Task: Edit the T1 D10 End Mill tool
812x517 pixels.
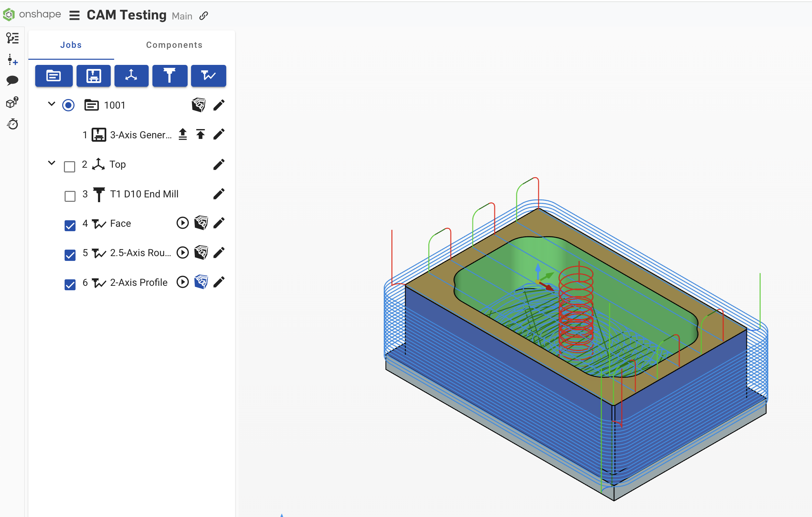Action: (x=219, y=194)
